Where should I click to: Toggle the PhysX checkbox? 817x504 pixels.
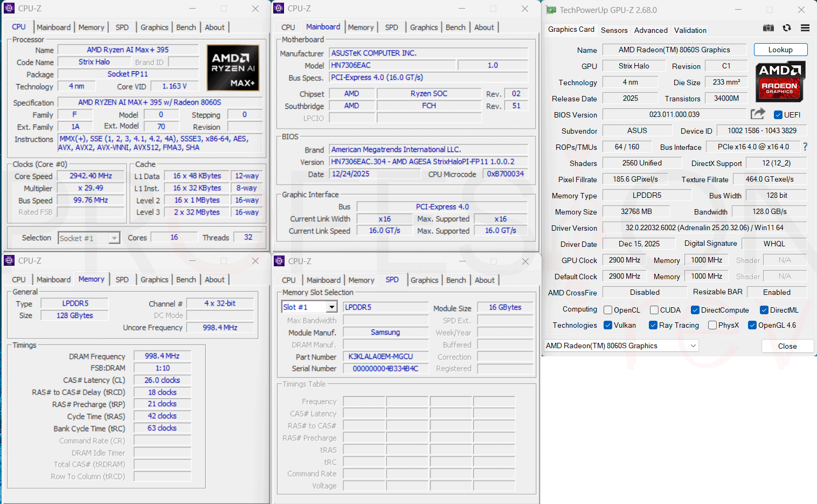pyautogui.click(x=712, y=325)
